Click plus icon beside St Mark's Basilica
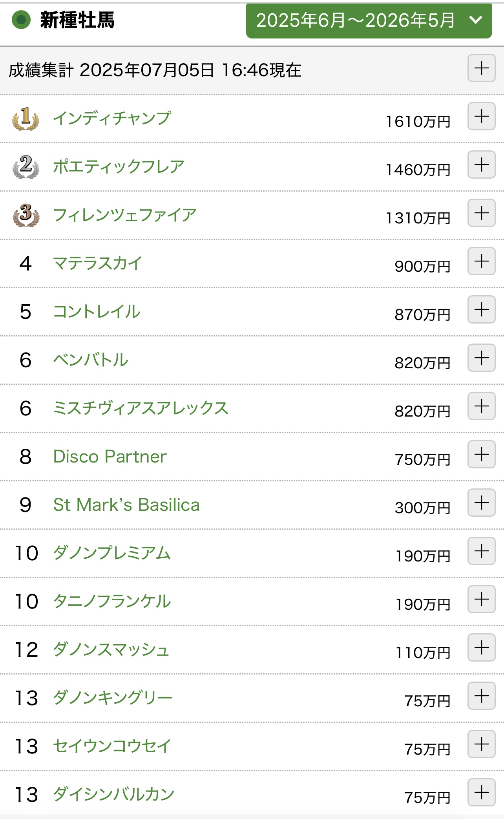The height and width of the screenshot is (819, 504). (481, 503)
